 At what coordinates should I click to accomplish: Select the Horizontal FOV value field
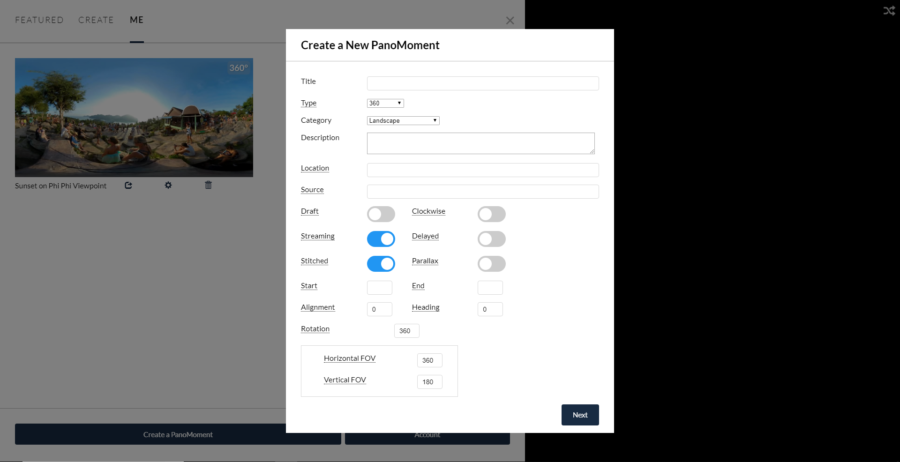click(429, 360)
